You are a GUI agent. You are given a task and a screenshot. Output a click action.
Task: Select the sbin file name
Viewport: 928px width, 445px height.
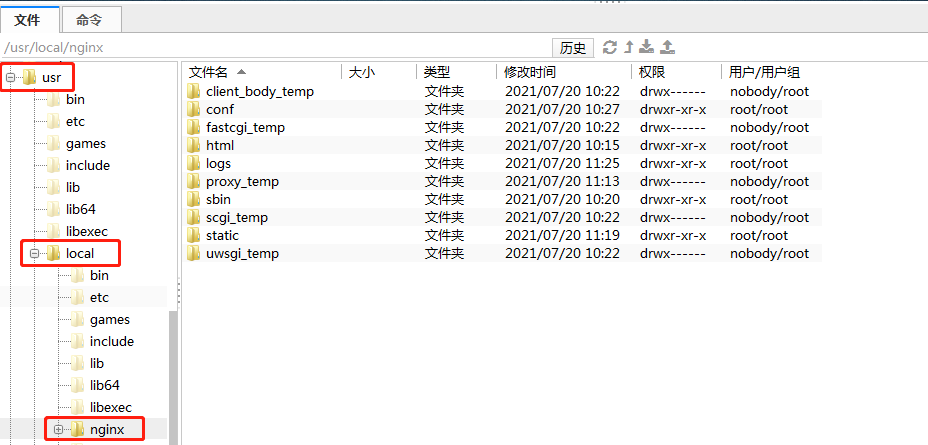[218, 199]
